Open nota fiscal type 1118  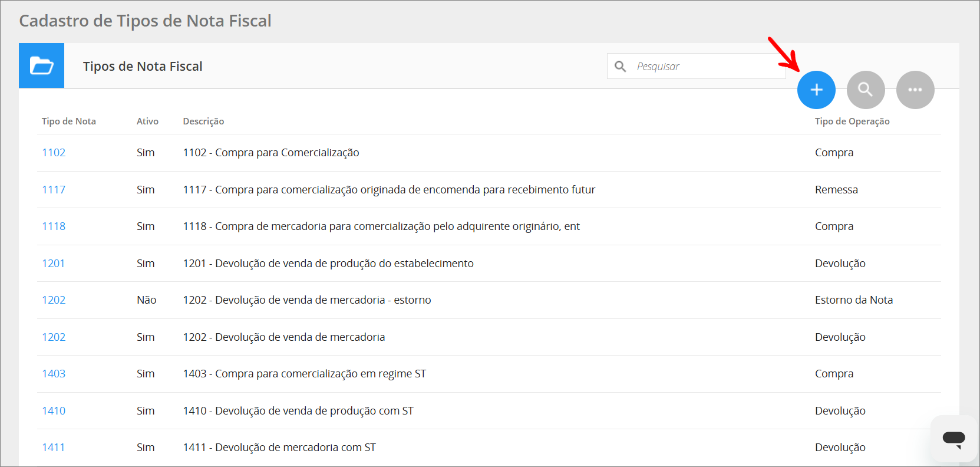coord(54,226)
